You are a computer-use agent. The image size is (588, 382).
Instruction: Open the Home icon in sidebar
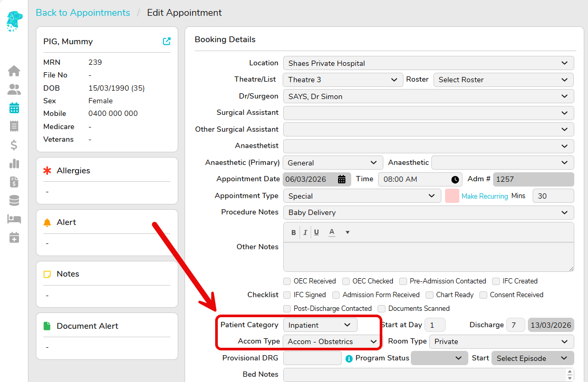(14, 71)
